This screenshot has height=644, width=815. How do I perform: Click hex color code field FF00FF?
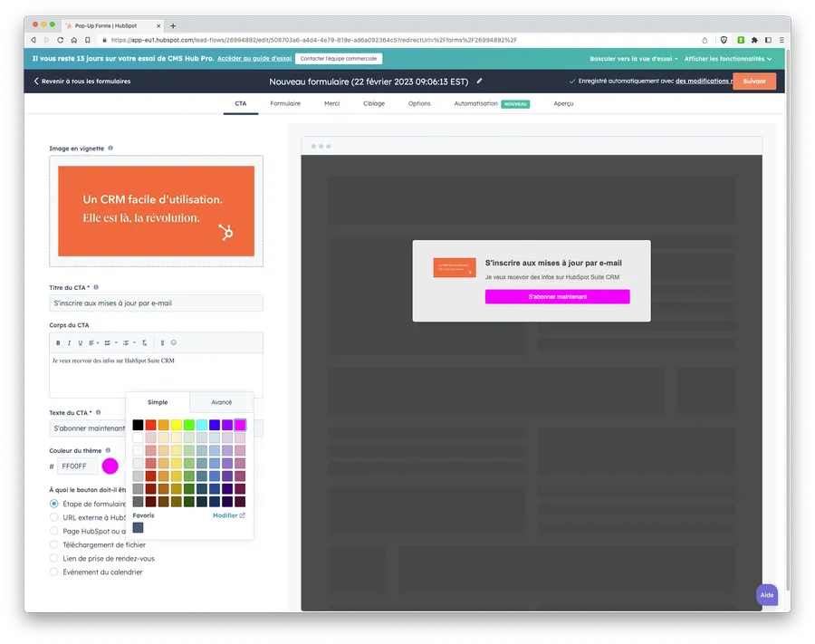[x=78, y=466]
